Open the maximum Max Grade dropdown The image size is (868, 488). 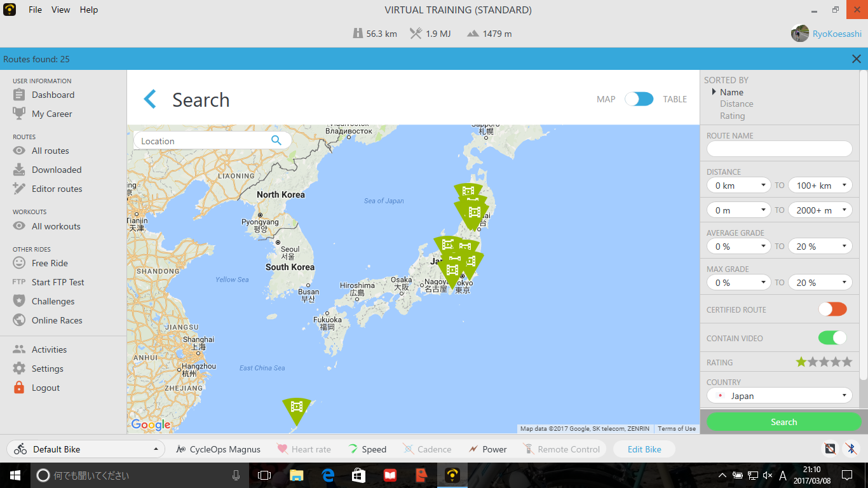coord(820,283)
